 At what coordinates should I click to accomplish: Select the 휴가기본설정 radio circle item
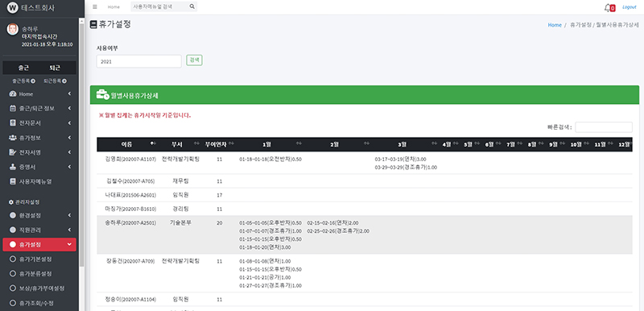tap(12, 259)
